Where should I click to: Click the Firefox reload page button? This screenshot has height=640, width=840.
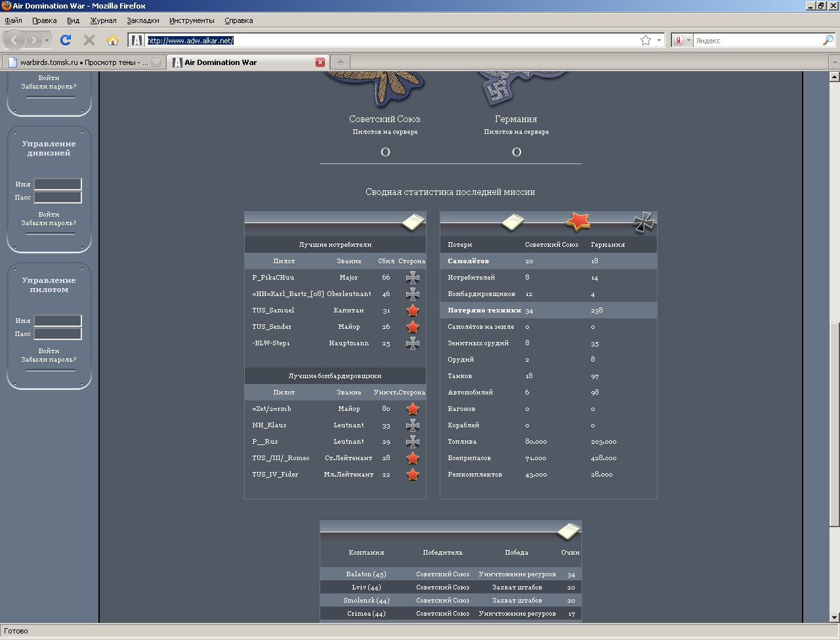coord(66,40)
